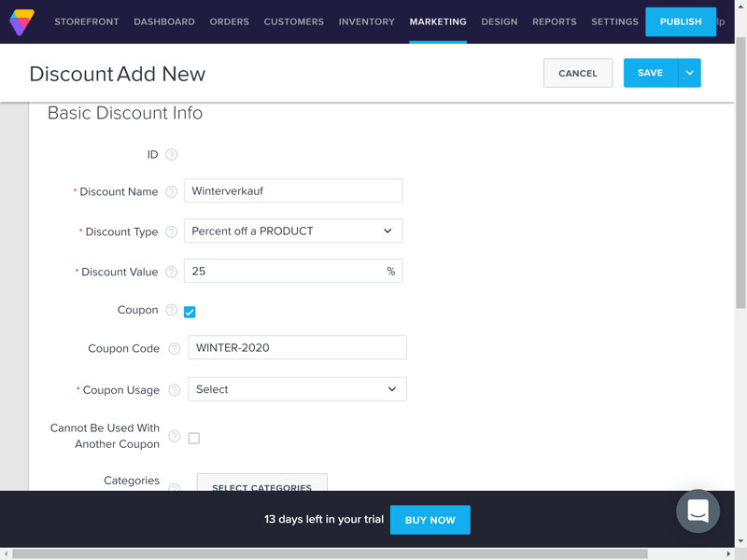Click into the Coupon Code field
This screenshot has width=747, height=560.
click(297, 347)
